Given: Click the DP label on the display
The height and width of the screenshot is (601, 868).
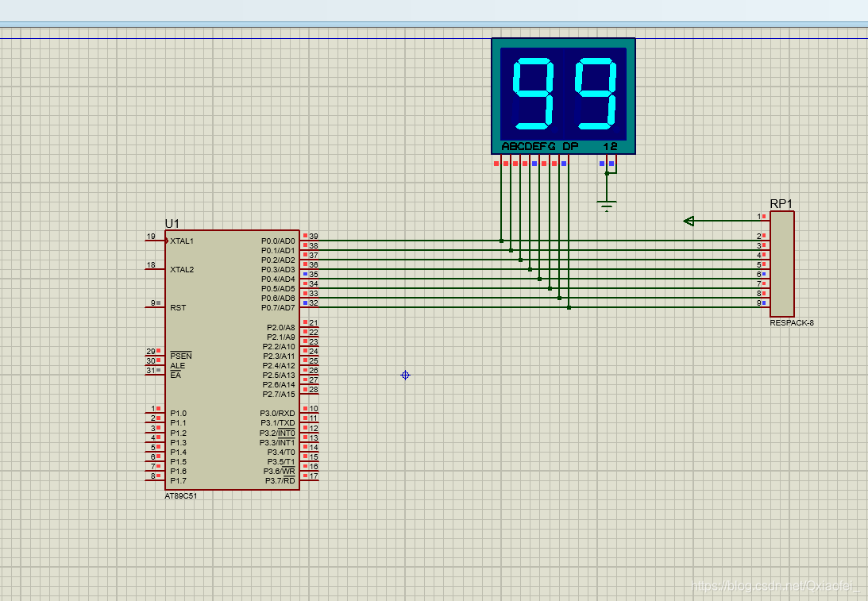Looking at the screenshot, I should coord(570,147).
